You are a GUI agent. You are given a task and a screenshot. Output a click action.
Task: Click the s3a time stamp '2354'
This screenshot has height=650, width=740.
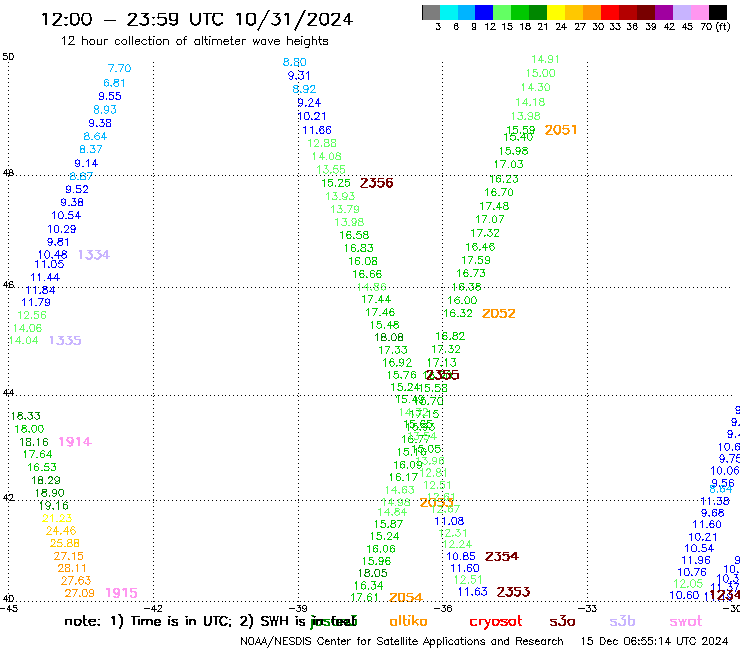502,557
